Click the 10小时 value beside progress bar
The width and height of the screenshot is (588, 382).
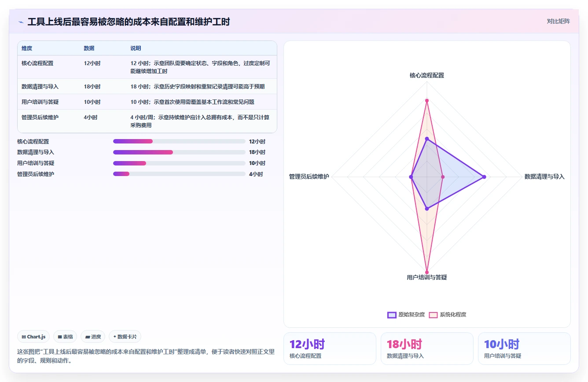(x=257, y=163)
